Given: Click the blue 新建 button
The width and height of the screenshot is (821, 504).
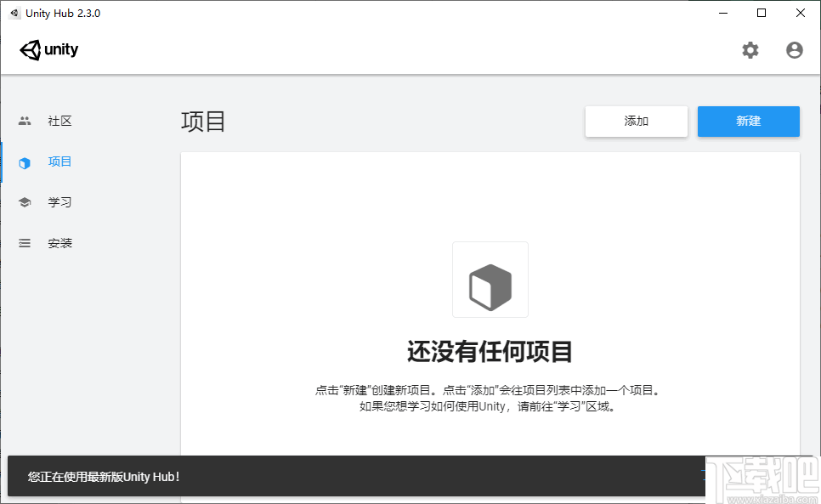Looking at the screenshot, I should click(748, 122).
